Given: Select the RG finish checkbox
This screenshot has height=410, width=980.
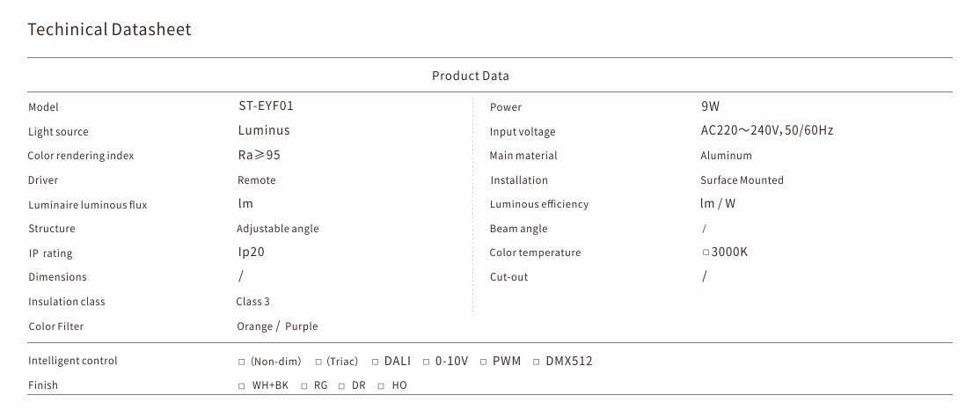Looking at the screenshot, I should (304, 385).
